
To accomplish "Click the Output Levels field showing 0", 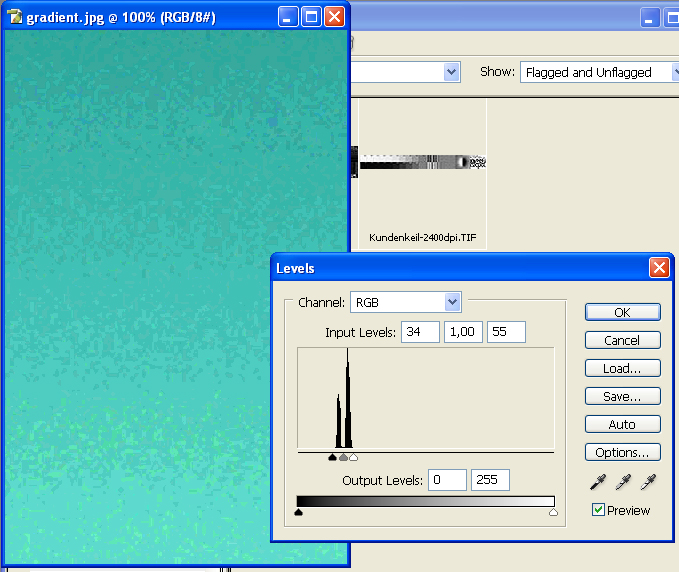I will 447,480.
